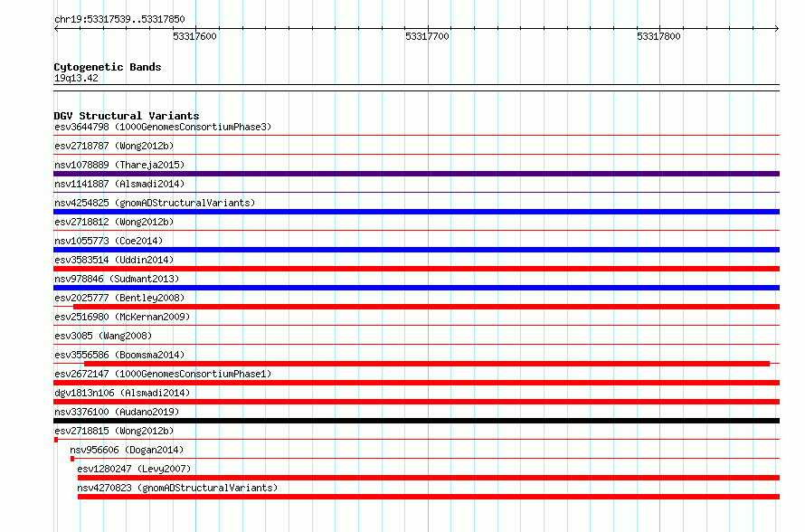Click the small red block under nsv956606

72,459
